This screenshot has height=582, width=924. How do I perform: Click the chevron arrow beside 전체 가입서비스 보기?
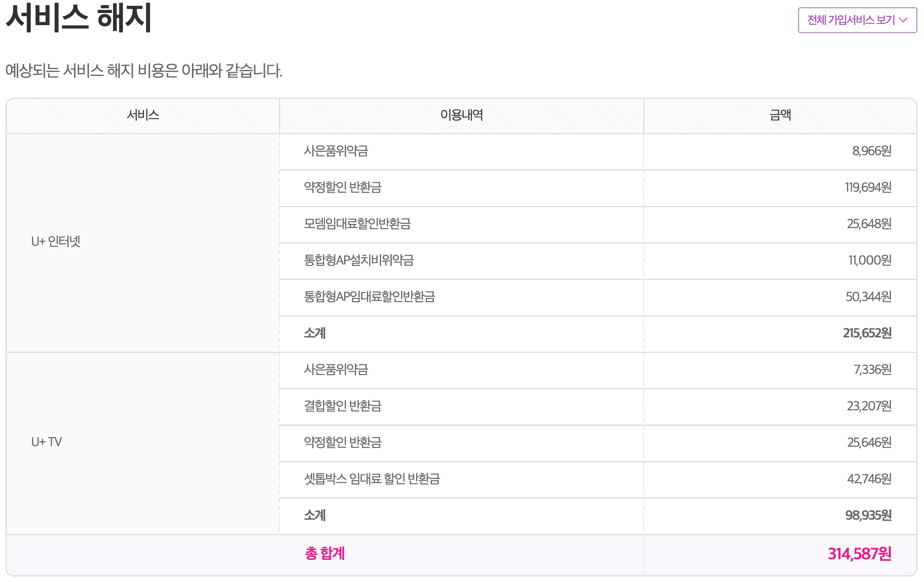click(903, 20)
